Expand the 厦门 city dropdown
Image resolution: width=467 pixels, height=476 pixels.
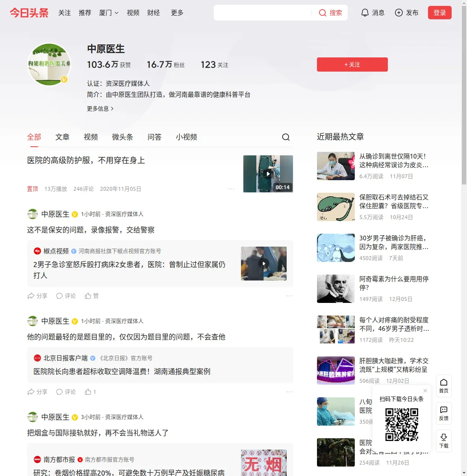(x=109, y=13)
